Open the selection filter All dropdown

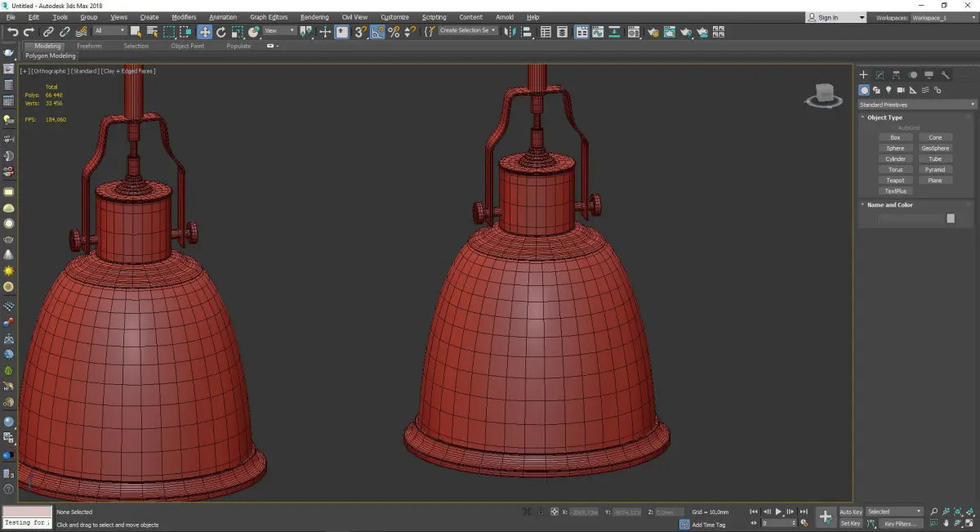point(110,31)
